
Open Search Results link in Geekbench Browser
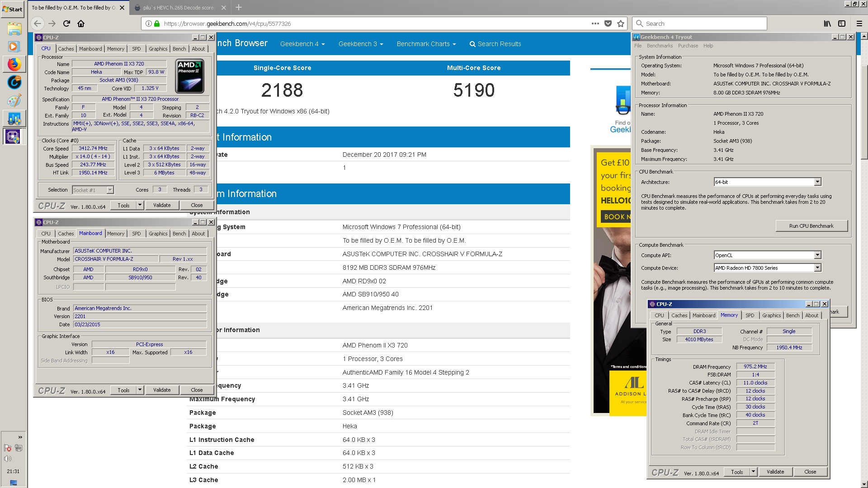[x=495, y=44]
